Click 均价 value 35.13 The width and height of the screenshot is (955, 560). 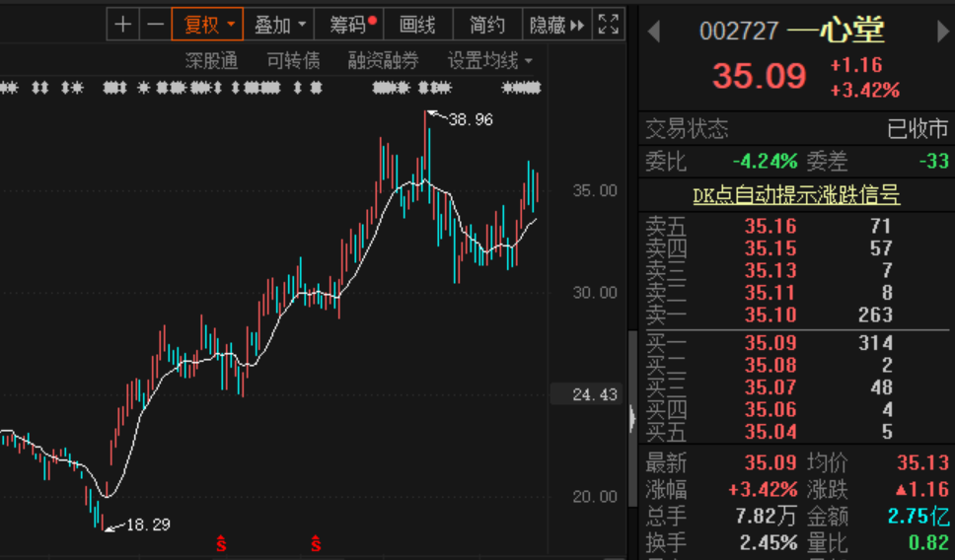tap(922, 462)
